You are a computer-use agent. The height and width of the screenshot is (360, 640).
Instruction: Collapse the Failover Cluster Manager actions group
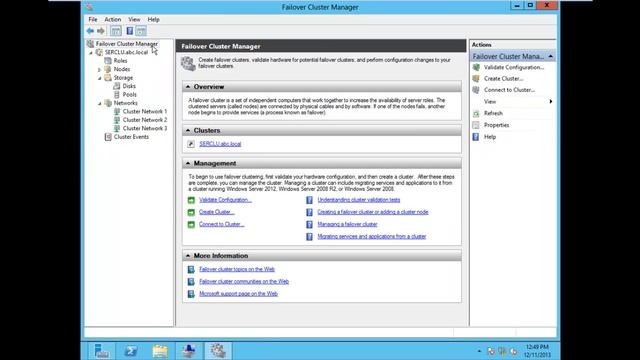(x=551, y=56)
